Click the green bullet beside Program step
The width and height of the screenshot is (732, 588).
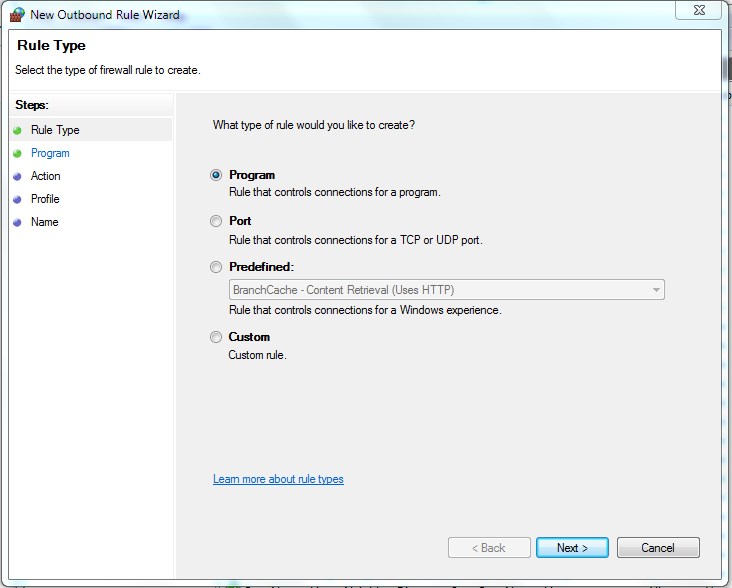click(x=17, y=154)
